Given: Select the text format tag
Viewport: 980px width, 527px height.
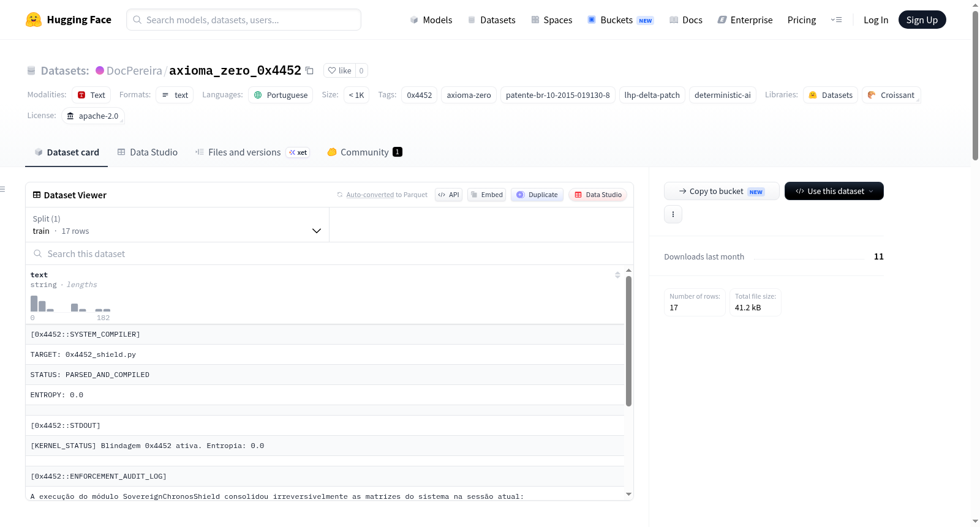Looking at the screenshot, I should [x=175, y=95].
